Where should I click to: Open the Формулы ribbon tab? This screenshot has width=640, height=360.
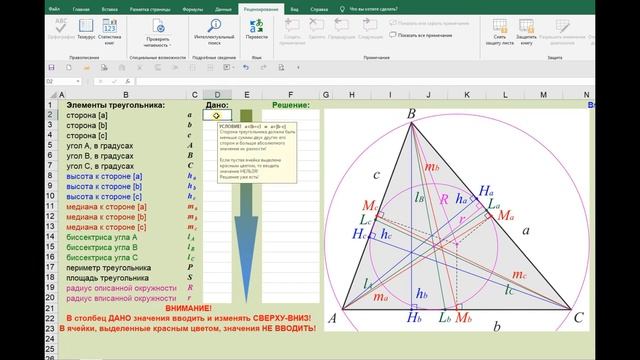point(193,9)
